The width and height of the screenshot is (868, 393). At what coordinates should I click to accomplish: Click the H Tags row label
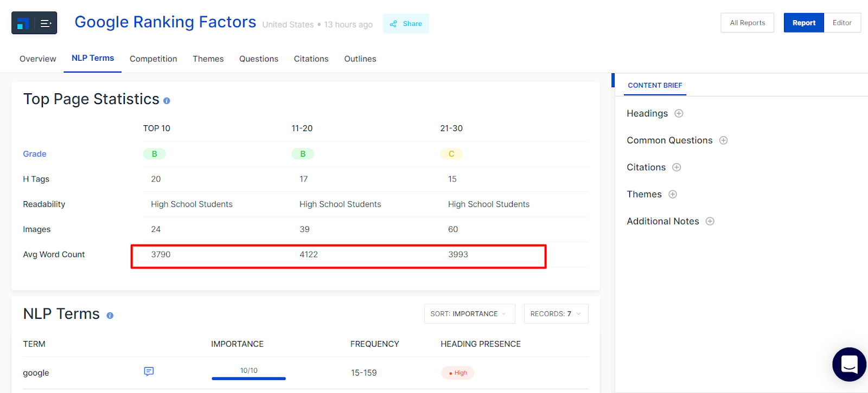pos(36,179)
